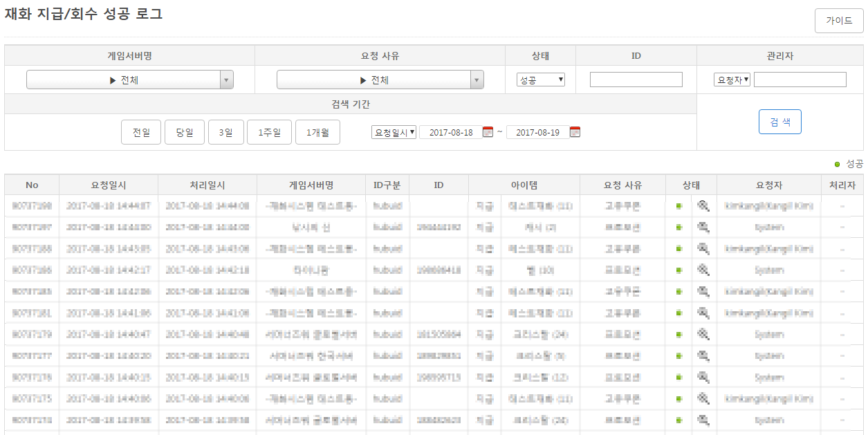Click the magnifier icon in the eleventh log row

[x=703, y=420]
